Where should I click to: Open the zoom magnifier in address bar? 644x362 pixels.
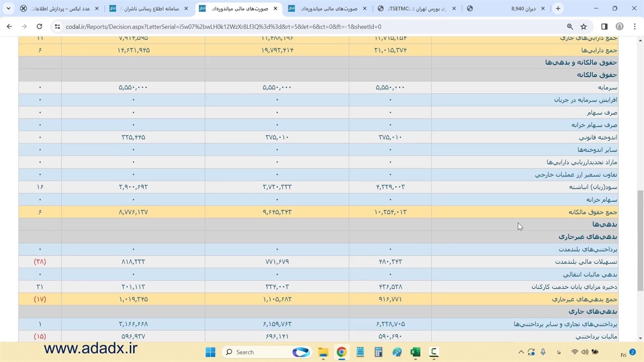pyautogui.click(x=570, y=27)
